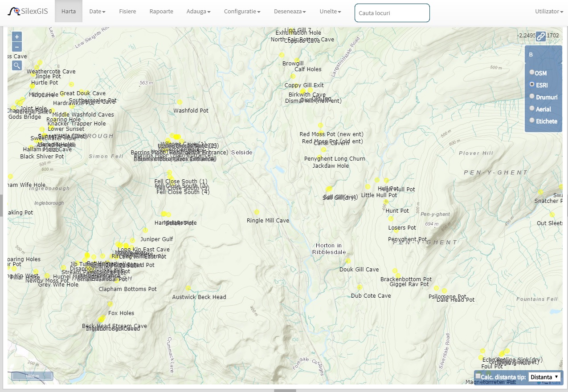Viewport: 568px width, 392px height.
Task: Click the zoom out minus button
Action: [17, 47]
